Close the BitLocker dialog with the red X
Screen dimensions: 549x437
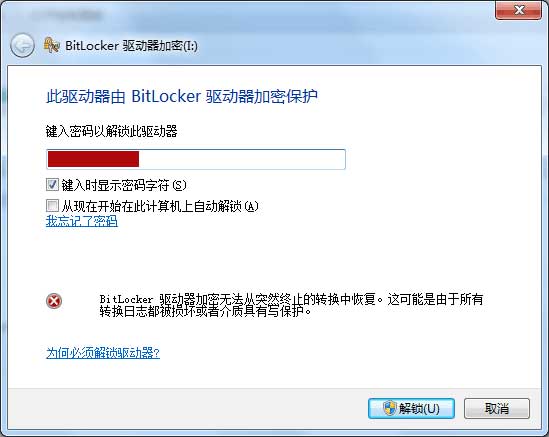[x=518, y=10]
